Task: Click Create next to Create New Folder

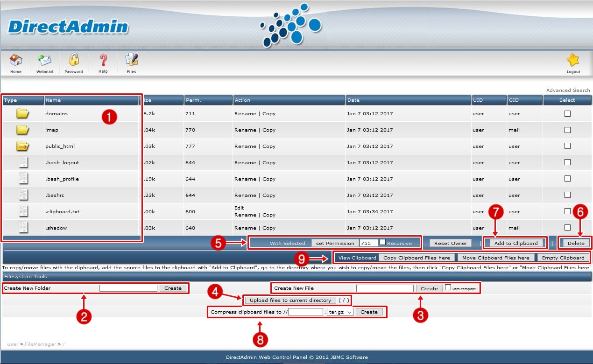Action: click(x=173, y=288)
